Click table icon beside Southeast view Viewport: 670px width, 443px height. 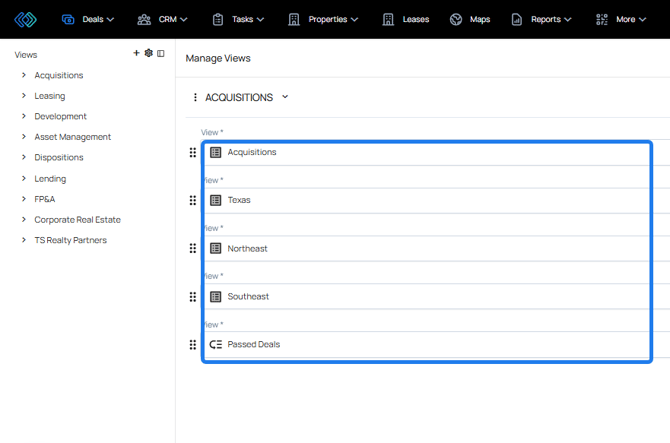click(216, 296)
